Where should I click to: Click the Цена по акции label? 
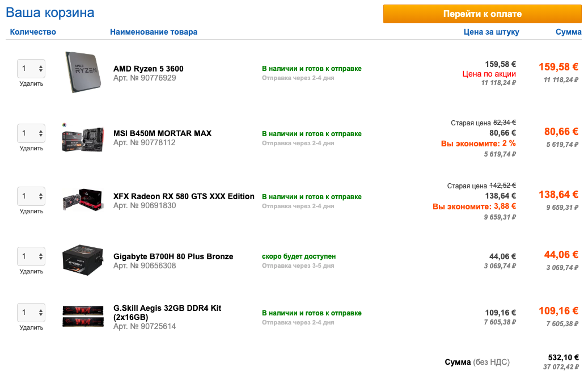coord(489,74)
